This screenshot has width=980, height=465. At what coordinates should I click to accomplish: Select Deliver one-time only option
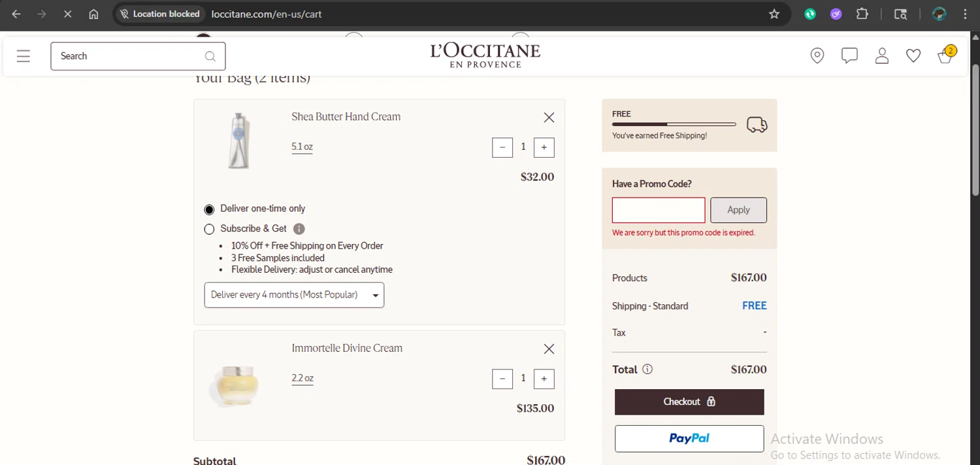(209, 209)
